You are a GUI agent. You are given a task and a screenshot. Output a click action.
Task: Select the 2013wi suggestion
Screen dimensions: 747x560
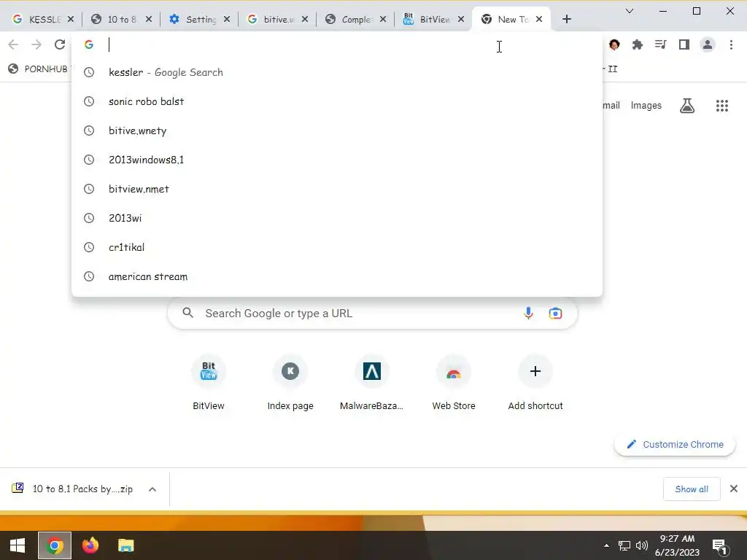(337, 218)
